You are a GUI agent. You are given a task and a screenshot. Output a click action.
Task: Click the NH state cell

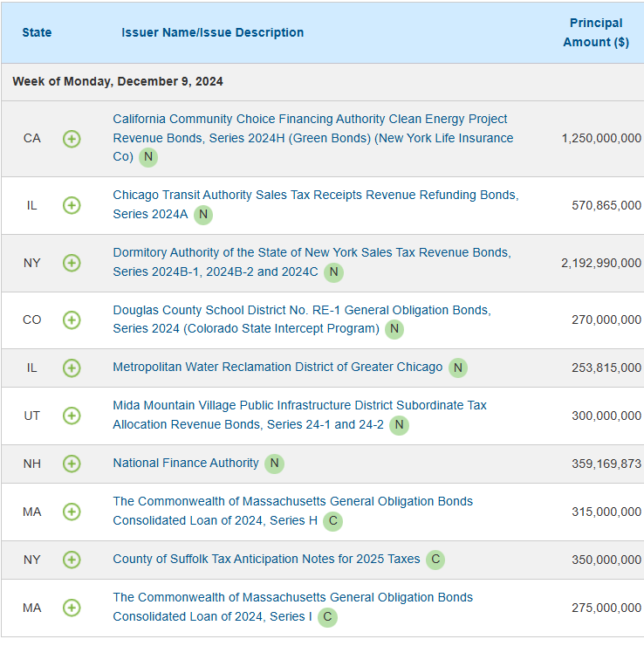(32, 464)
